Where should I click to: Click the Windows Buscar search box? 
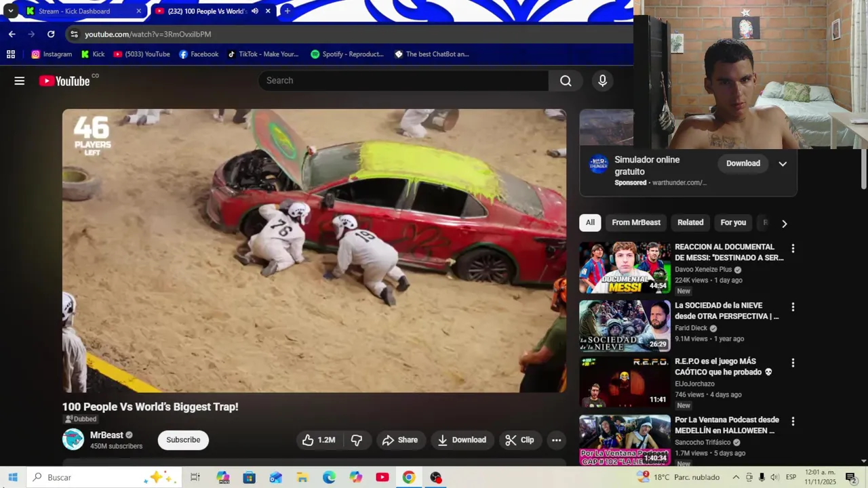[102, 477]
